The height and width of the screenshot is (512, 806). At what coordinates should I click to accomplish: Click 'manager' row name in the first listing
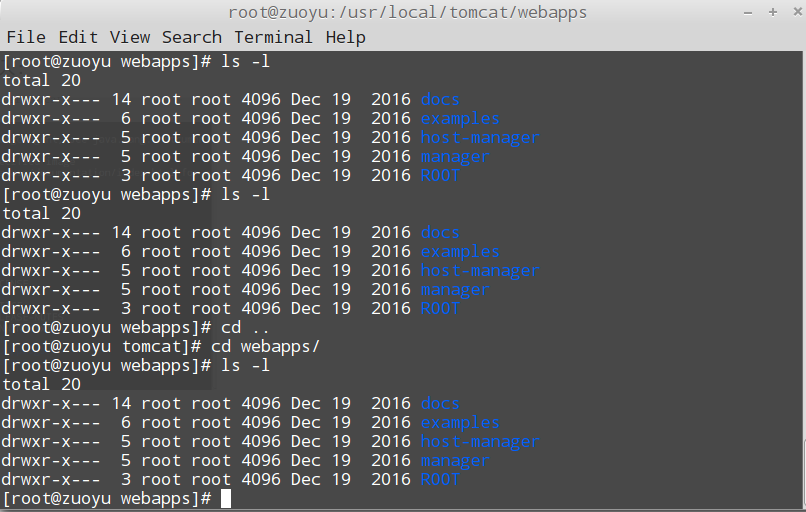pyautogui.click(x=455, y=156)
